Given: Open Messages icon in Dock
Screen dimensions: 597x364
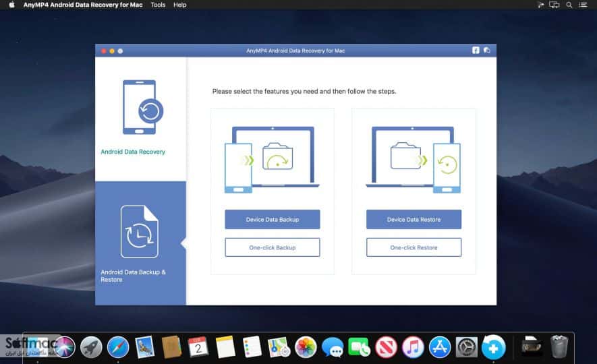Looking at the screenshot, I should pyautogui.click(x=333, y=348).
